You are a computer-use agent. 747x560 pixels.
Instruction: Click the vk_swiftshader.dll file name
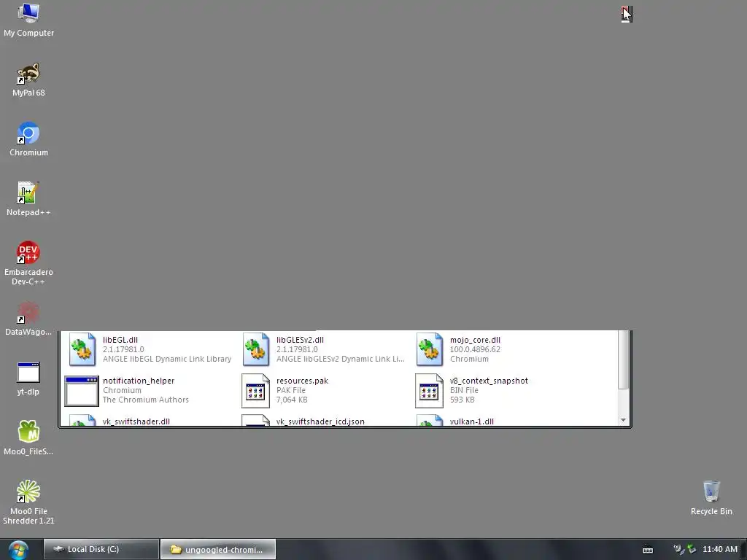tap(136, 421)
